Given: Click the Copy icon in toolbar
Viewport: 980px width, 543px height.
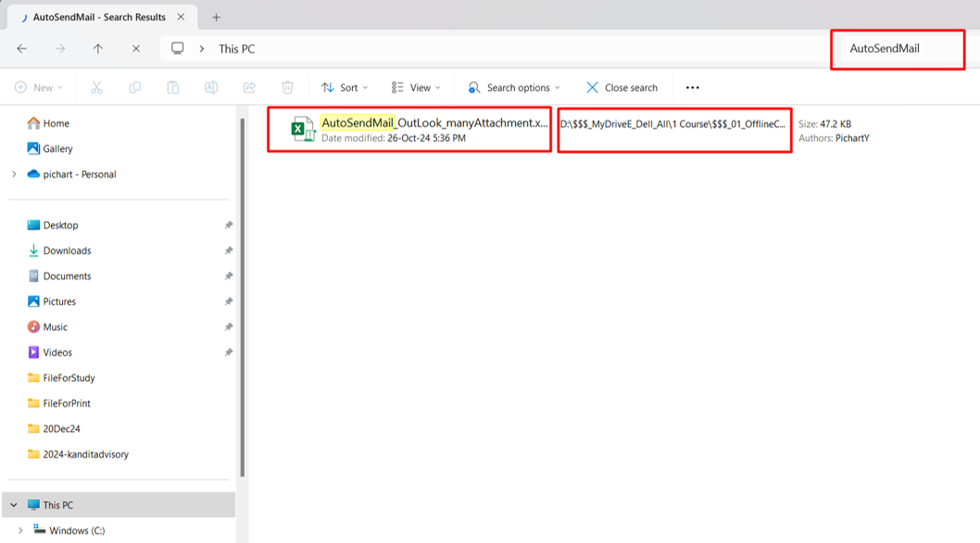Looking at the screenshot, I should pos(134,88).
